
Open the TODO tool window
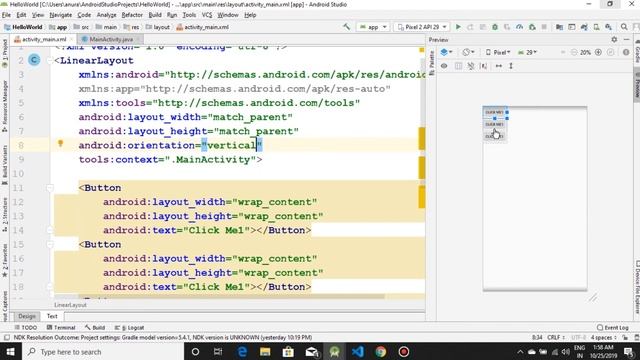pos(26,327)
